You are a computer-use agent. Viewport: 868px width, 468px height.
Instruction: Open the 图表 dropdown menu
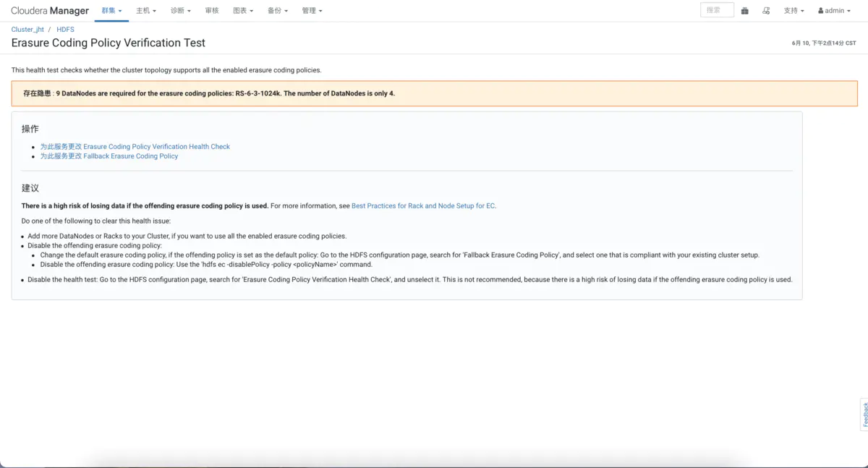[243, 11]
